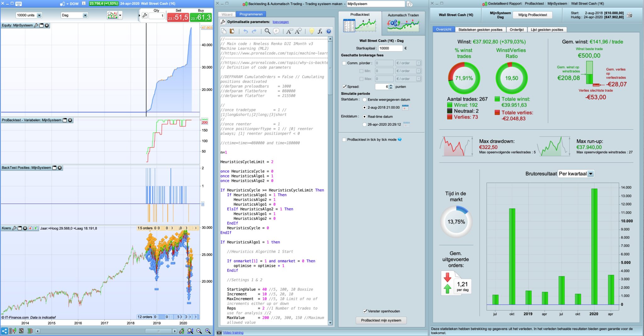
Task: Close the Equity MijnSysteem panel
Action: [47, 25]
